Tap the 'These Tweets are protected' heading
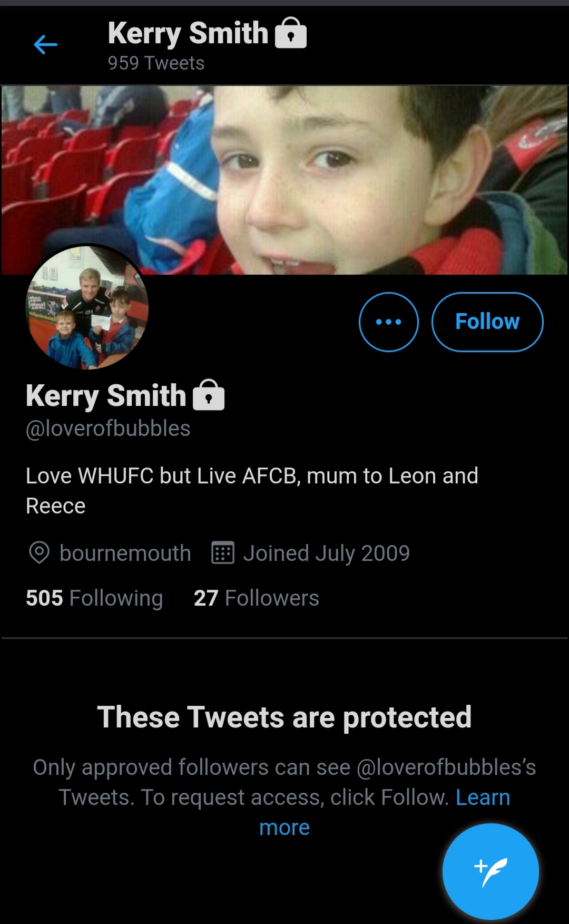This screenshot has width=569, height=924. [x=284, y=717]
